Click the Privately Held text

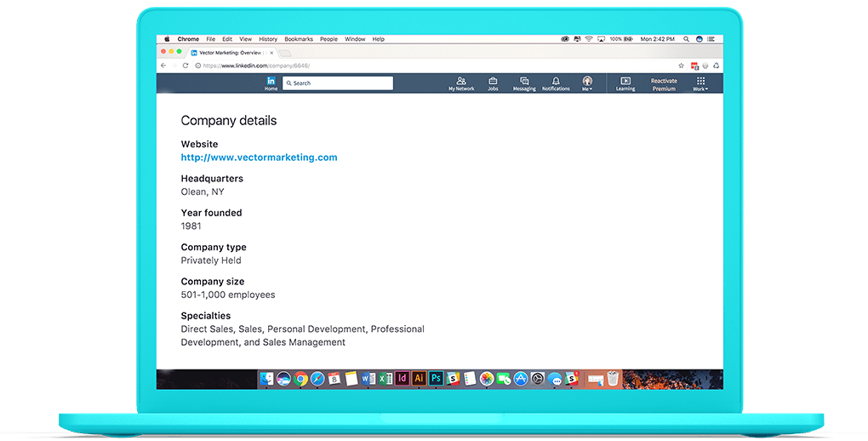[211, 261]
